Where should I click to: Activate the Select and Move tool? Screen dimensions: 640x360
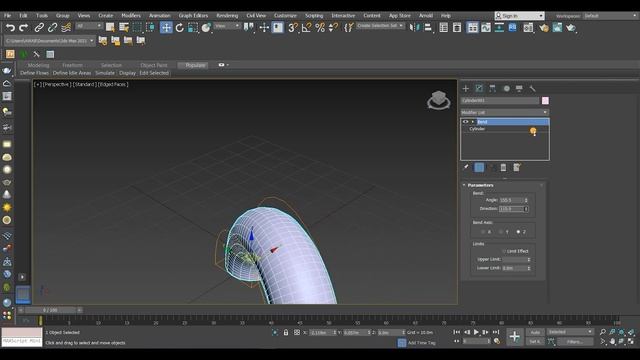(166, 28)
